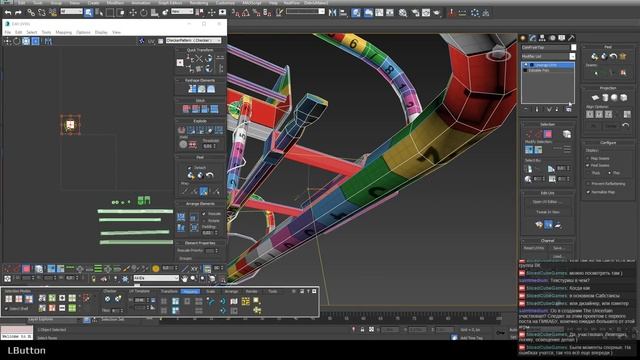This screenshot has height=360, width=640.
Task: Switch to the Mapping tab in floating toolbar
Action: pyautogui.click(x=190, y=291)
